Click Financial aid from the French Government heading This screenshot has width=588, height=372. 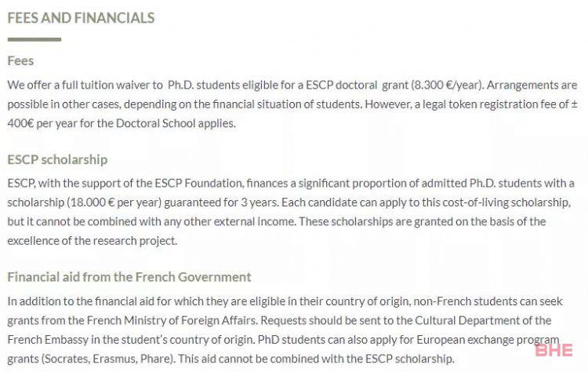[x=129, y=277]
